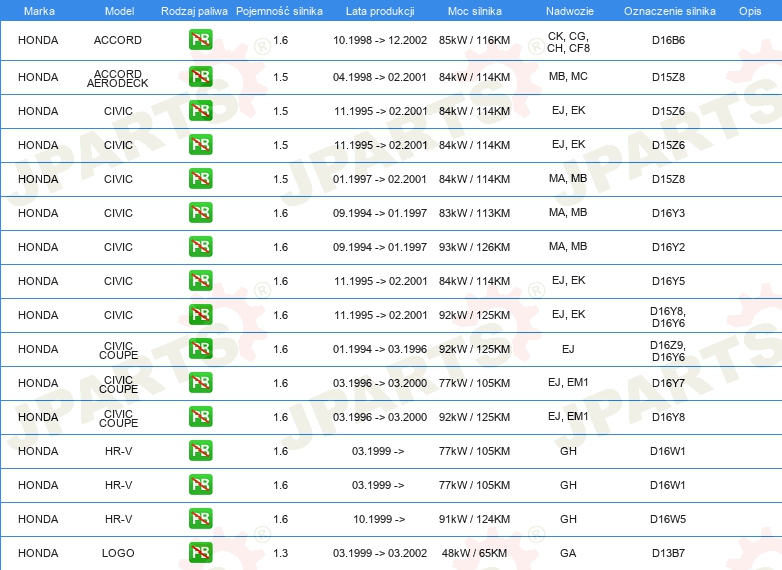Image resolution: width=782 pixels, height=570 pixels.
Task: Select the 83kW / 113KM power cell
Action: 474,213
